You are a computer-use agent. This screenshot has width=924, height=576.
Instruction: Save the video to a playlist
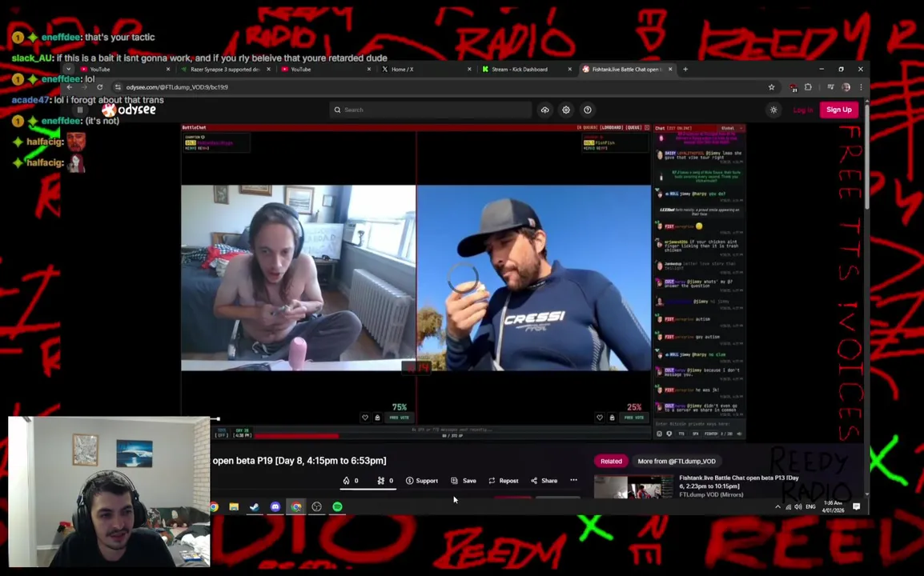click(x=463, y=481)
